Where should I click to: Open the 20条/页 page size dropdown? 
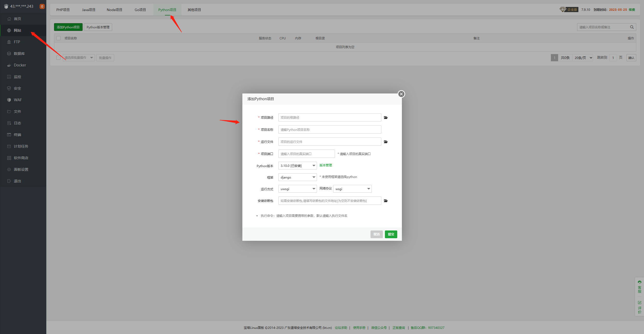pyautogui.click(x=583, y=58)
